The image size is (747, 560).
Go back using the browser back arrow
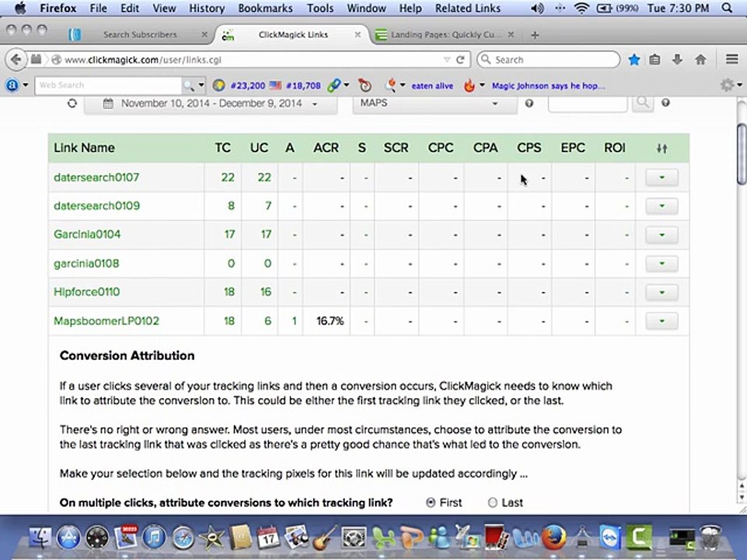pos(16,60)
